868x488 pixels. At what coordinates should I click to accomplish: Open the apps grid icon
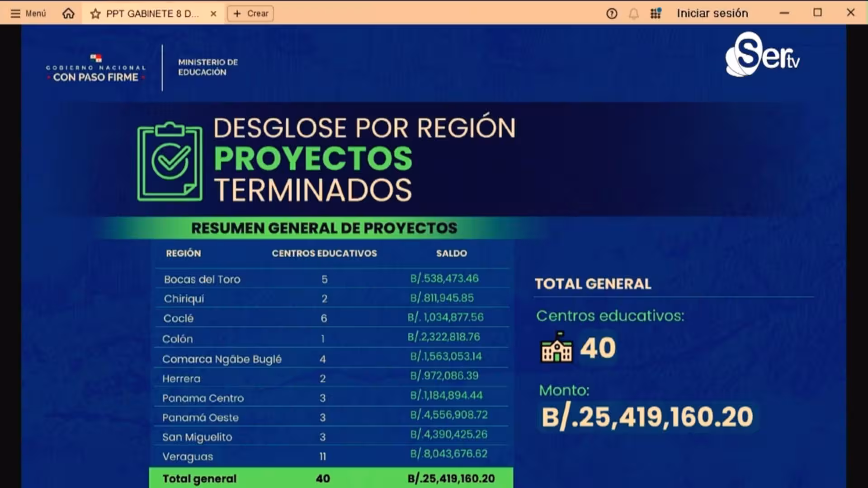[x=656, y=14]
